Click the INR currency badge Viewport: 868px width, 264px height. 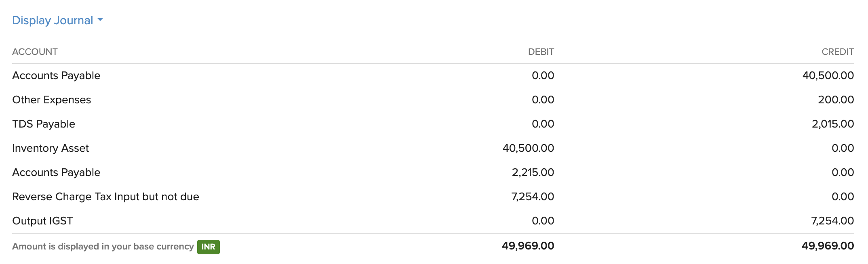[208, 247]
